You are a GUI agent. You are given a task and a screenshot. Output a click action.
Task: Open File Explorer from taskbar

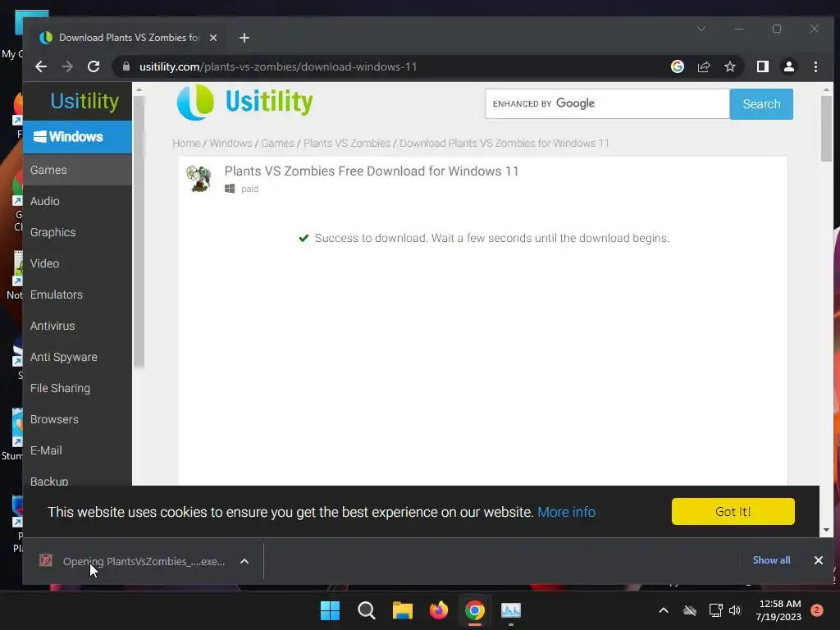click(402, 610)
